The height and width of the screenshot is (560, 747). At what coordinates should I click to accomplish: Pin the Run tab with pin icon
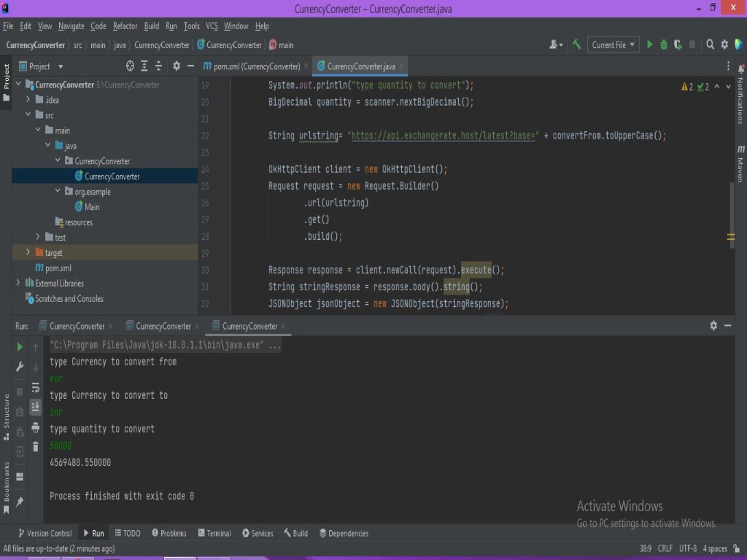pos(20,502)
